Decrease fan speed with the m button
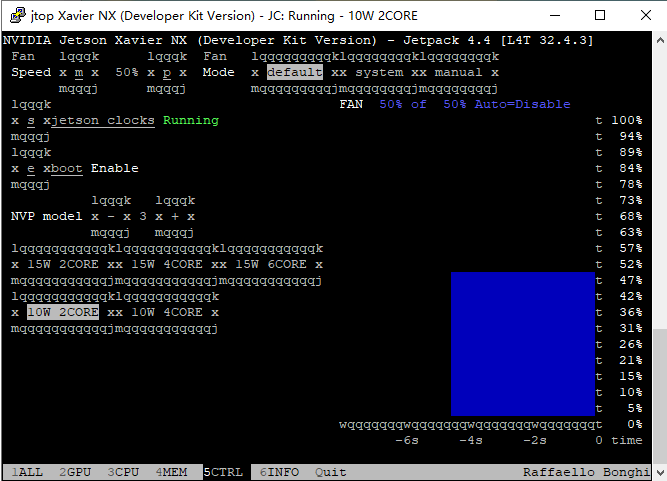The image size is (667, 481). pyautogui.click(x=79, y=73)
